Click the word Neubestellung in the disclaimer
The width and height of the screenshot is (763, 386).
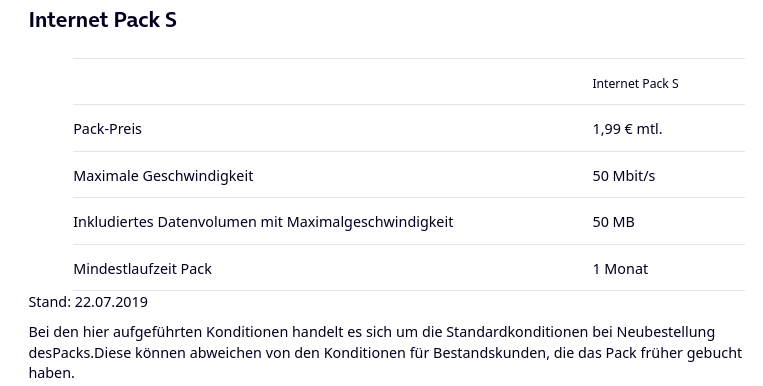(666, 332)
